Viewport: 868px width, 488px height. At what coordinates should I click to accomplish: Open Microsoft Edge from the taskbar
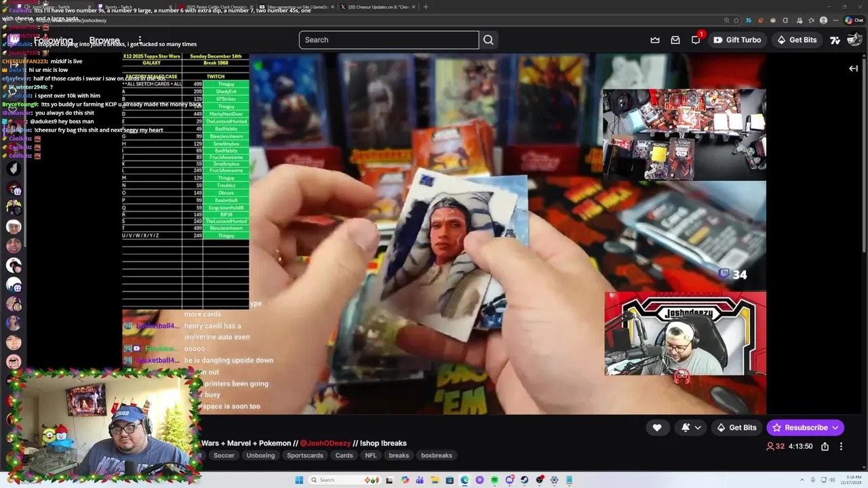point(465,480)
